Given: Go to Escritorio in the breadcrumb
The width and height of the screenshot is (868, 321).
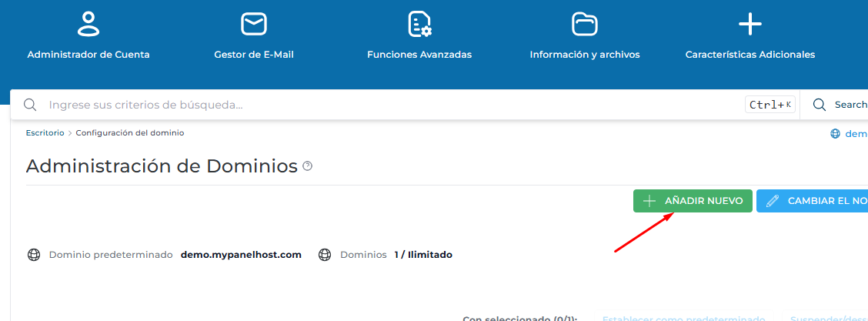Looking at the screenshot, I should coord(45,132).
